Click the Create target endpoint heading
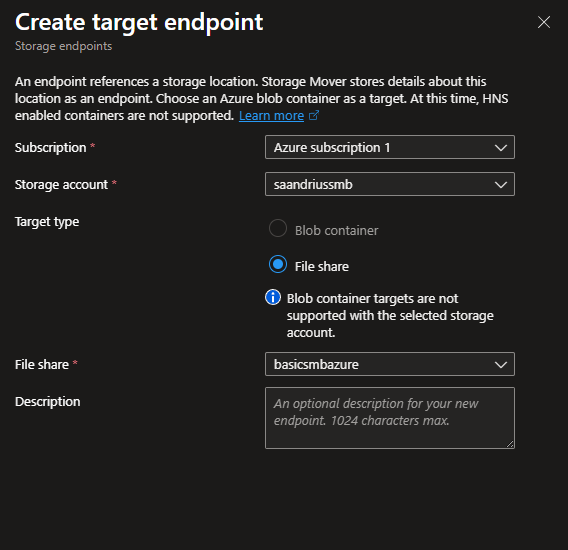The height and width of the screenshot is (550, 568). (x=139, y=22)
